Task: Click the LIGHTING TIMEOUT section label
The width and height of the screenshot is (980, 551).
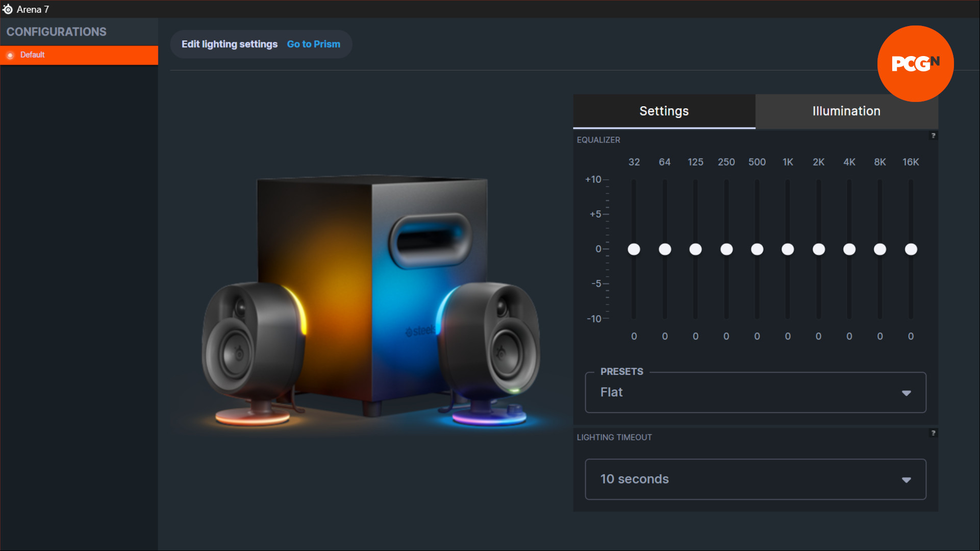Action: pos(614,437)
